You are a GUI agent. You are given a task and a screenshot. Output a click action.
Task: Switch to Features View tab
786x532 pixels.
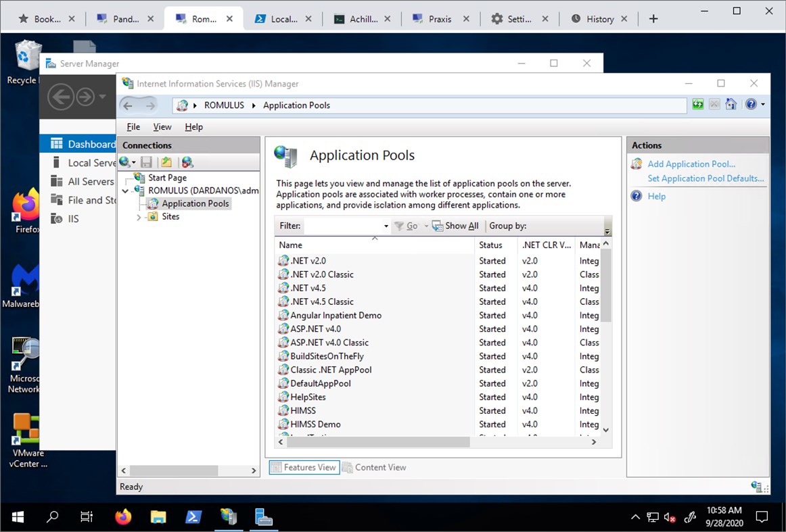tap(304, 467)
